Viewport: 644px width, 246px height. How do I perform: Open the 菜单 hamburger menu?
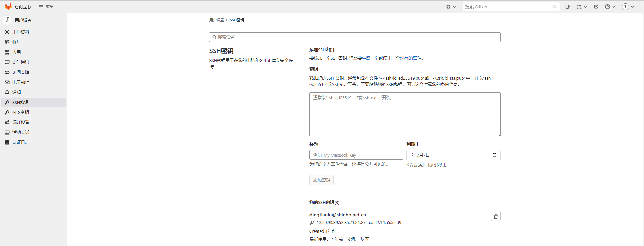pyautogui.click(x=46, y=7)
